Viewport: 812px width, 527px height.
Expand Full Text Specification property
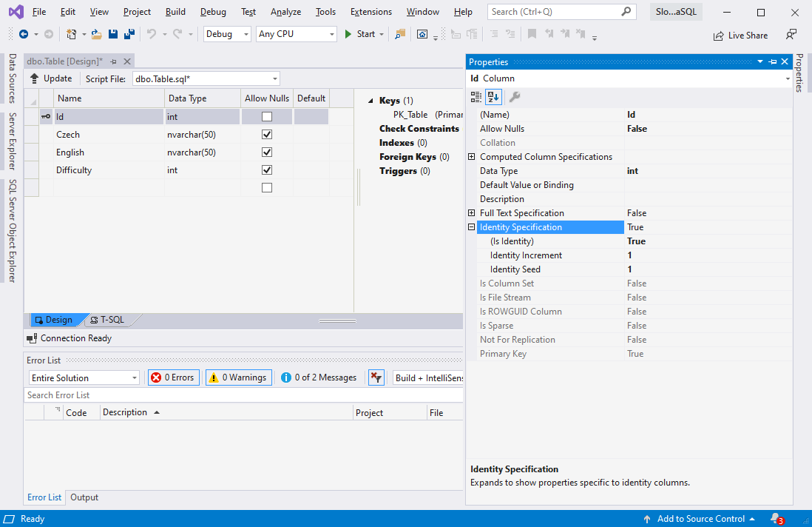tap(471, 213)
